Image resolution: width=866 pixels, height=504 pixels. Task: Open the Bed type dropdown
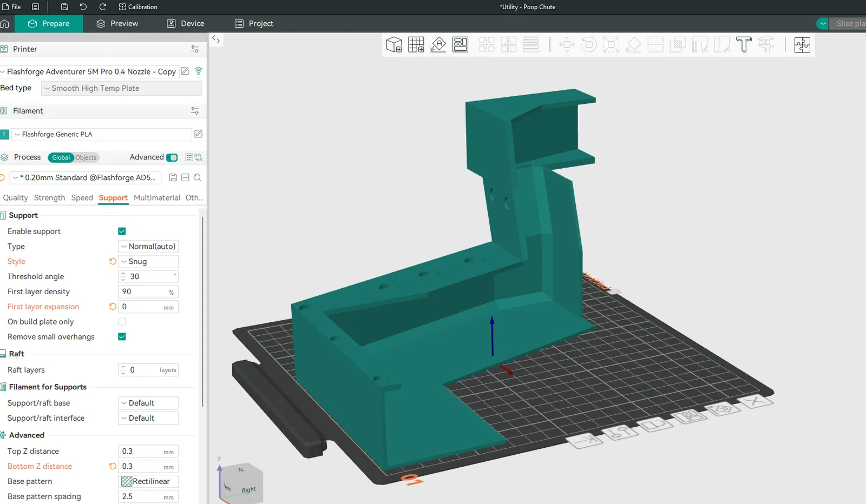[121, 88]
